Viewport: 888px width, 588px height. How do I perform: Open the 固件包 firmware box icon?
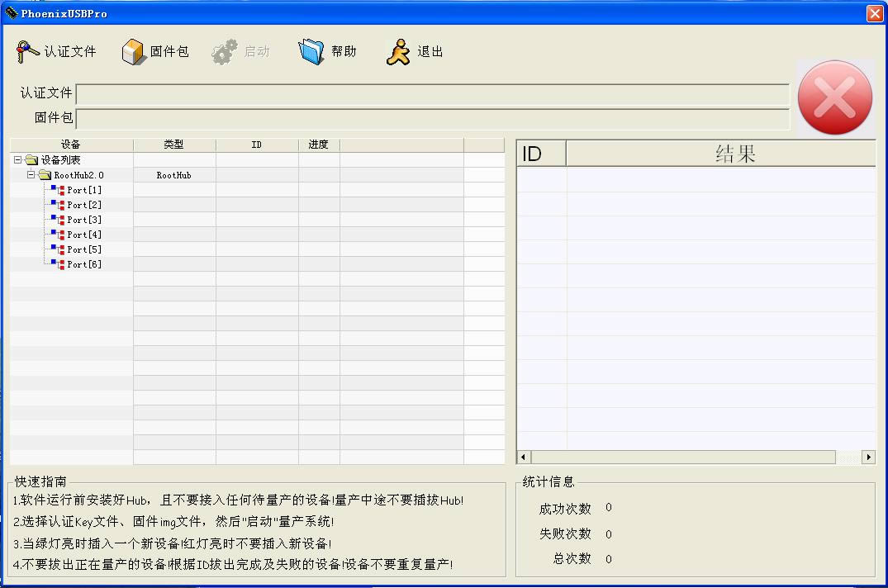pos(133,51)
